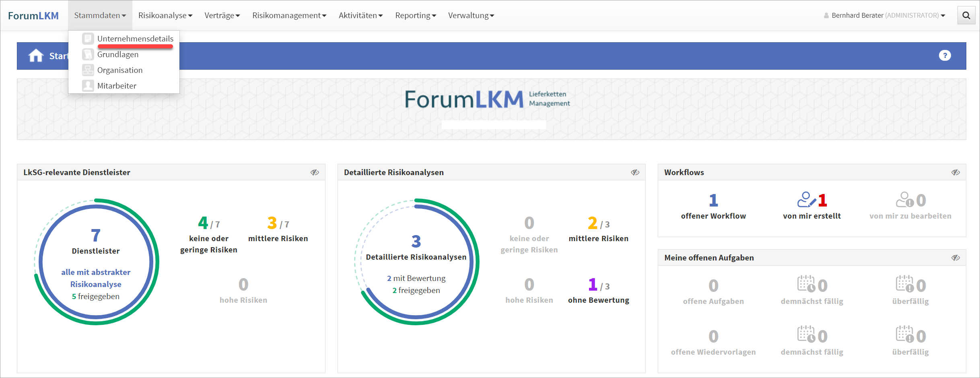Click the Organisation menu icon

click(x=88, y=70)
